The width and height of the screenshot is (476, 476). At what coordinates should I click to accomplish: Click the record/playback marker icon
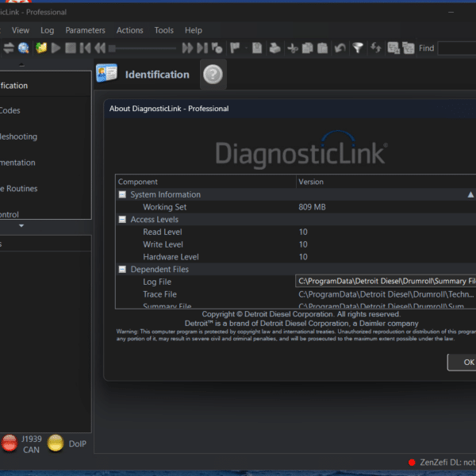[217, 48]
